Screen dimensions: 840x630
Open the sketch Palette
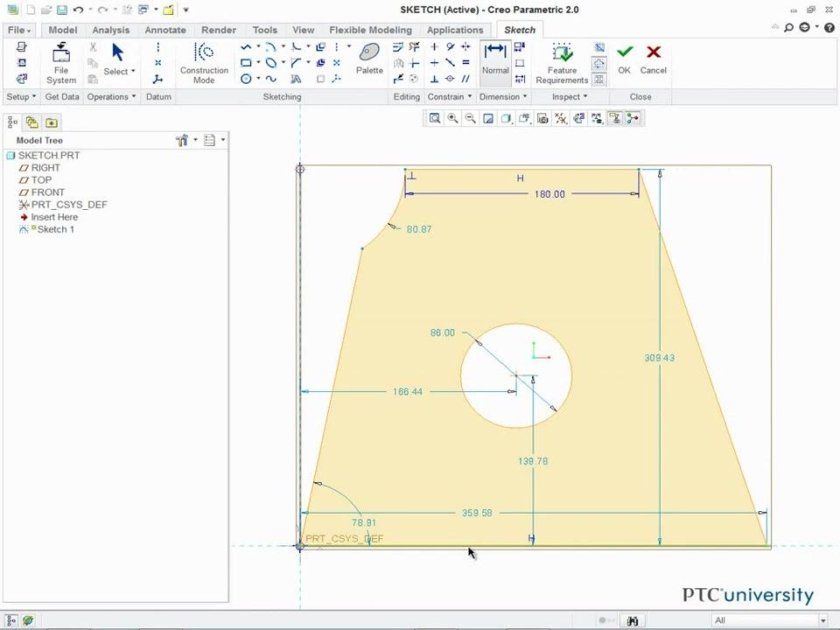tap(369, 59)
